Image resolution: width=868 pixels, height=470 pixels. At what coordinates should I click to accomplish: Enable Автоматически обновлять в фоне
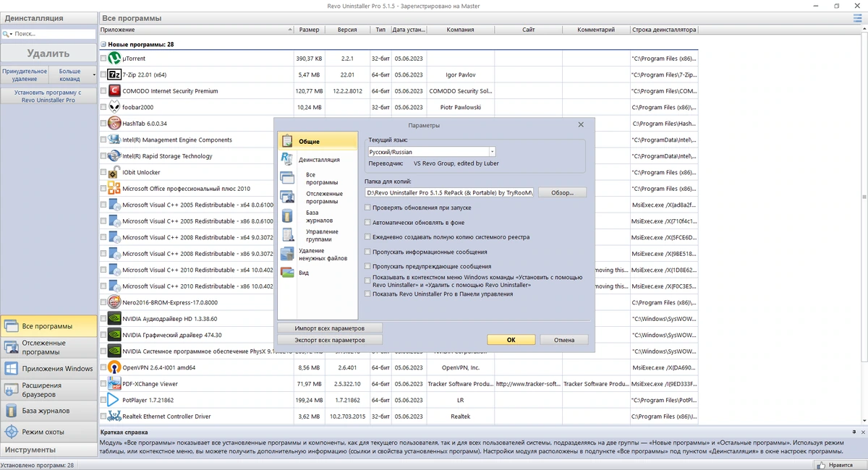pos(367,222)
